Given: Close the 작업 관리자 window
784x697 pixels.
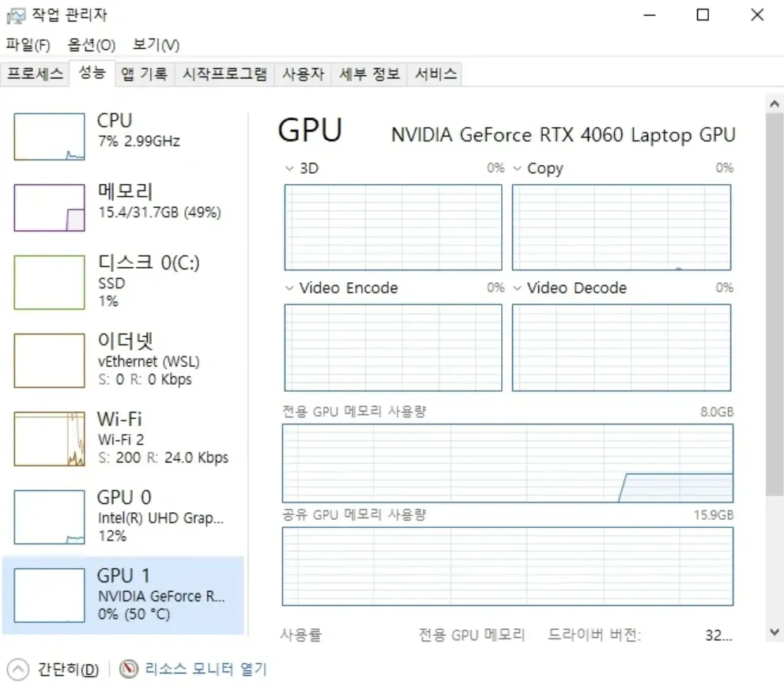Looking at the screenshot, I should tap(757, 15).
